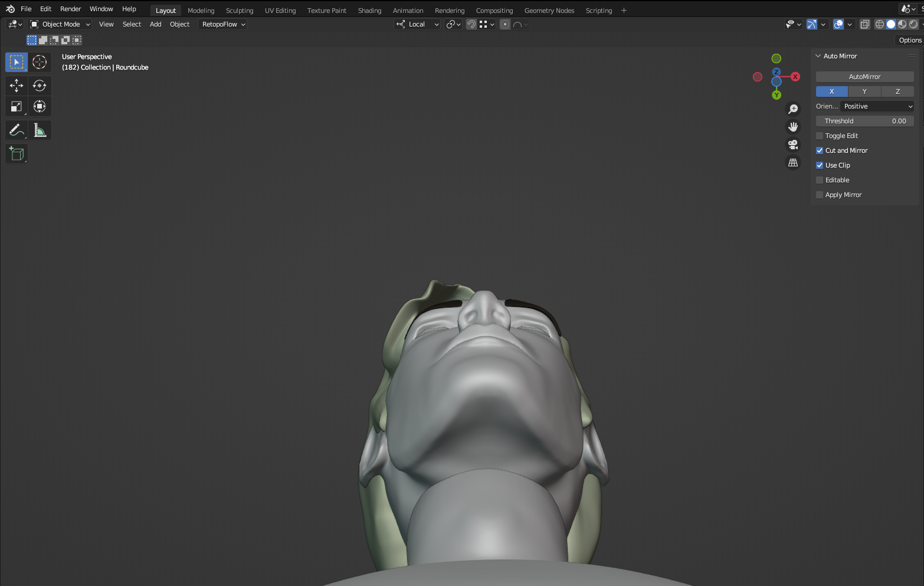Open the Edit menu

coord(45,9)
